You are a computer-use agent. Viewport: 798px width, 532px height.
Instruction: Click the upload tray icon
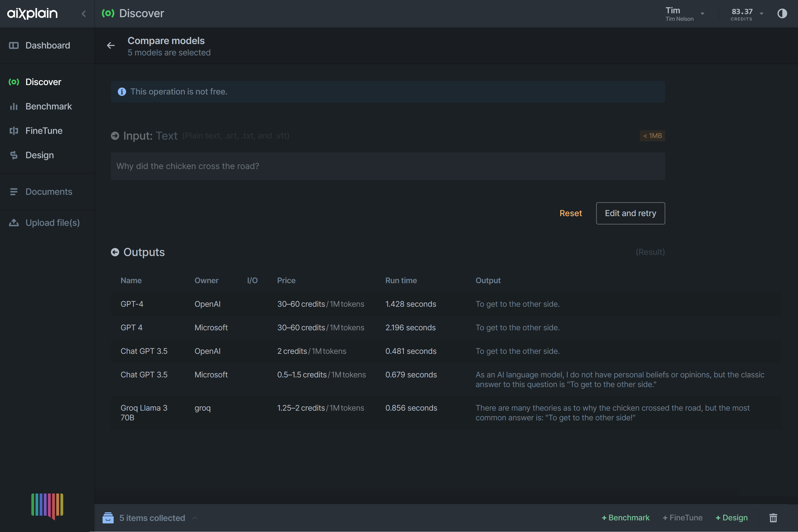tap(14, 222)
